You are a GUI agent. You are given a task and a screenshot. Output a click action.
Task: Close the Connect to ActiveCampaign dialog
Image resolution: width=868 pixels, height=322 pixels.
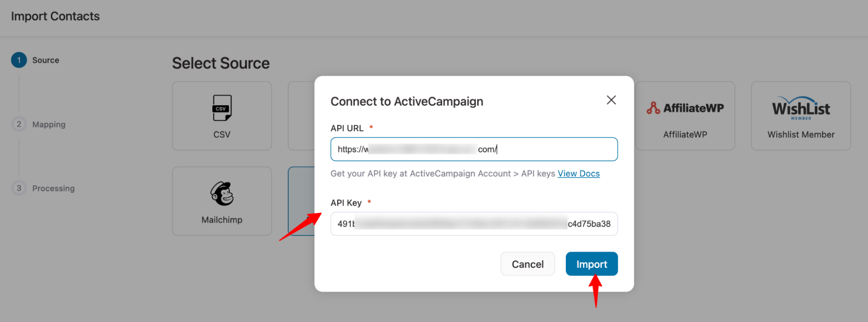pos(611,100)
